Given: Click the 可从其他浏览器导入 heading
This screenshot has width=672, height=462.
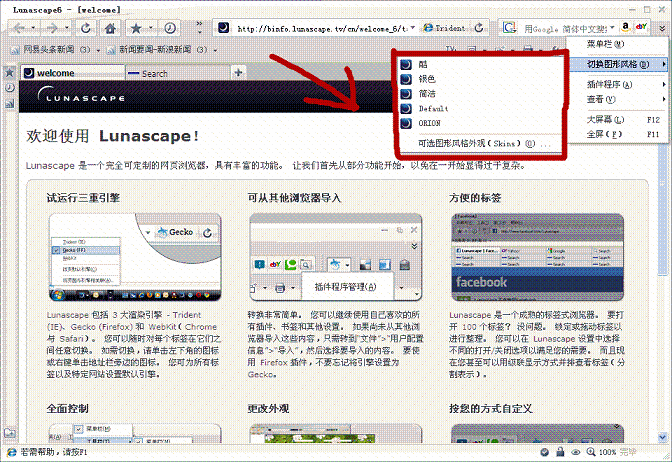Looking at the screenshot, I should coord(294,198).
